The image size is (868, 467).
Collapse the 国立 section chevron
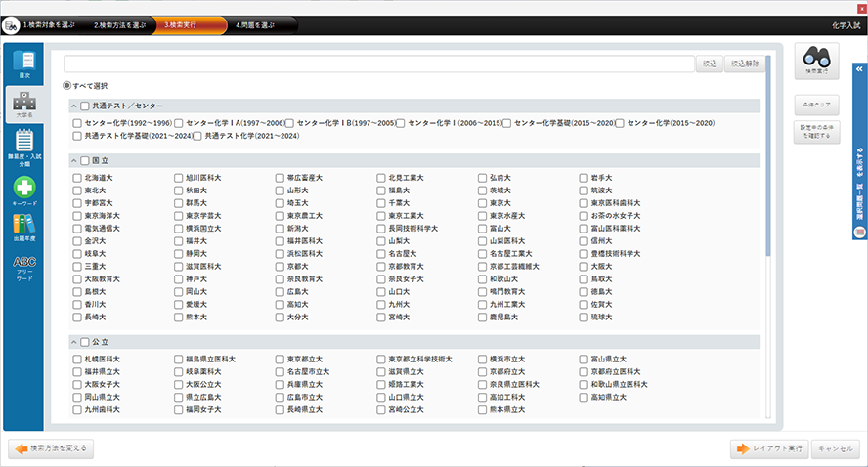pyautogui.click(x=73, y=160)
